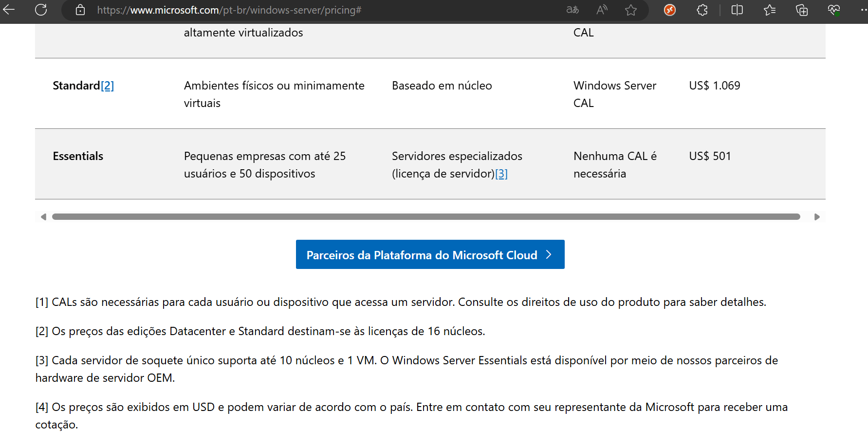Click the Windows Server CAL cell in Standard row
Viewport: 868px width, 445px height.
coord(615,94)
